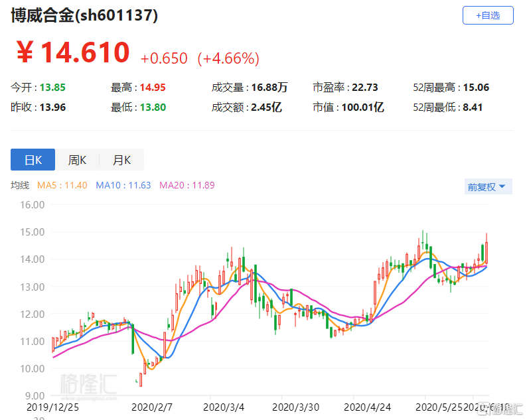Click the 2020/3/4 date label

point(224,407)
